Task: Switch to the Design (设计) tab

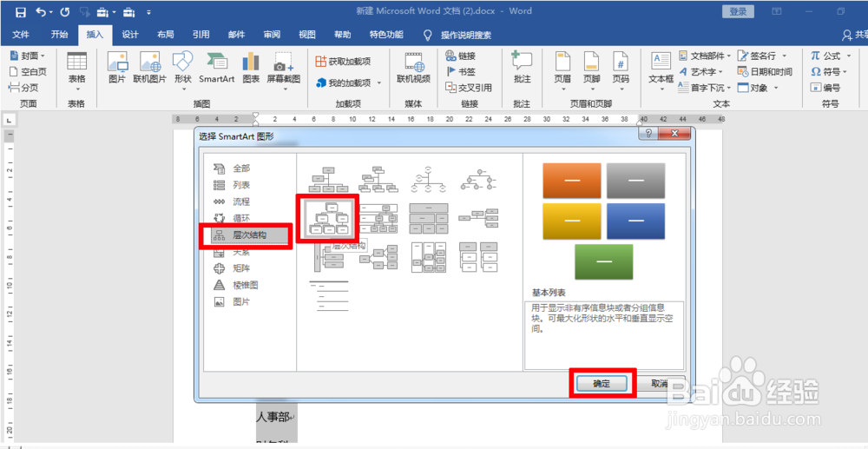Action: [x=129, y=35]
